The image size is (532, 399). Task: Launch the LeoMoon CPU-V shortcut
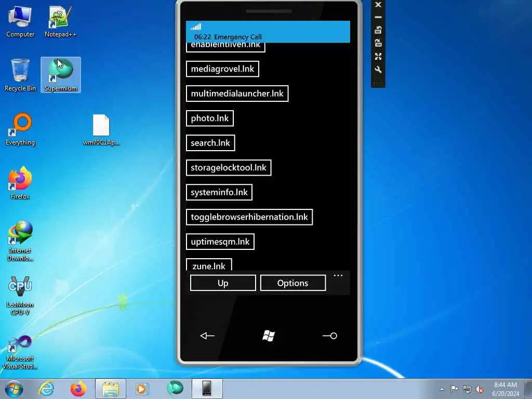(x=20, y=296)
